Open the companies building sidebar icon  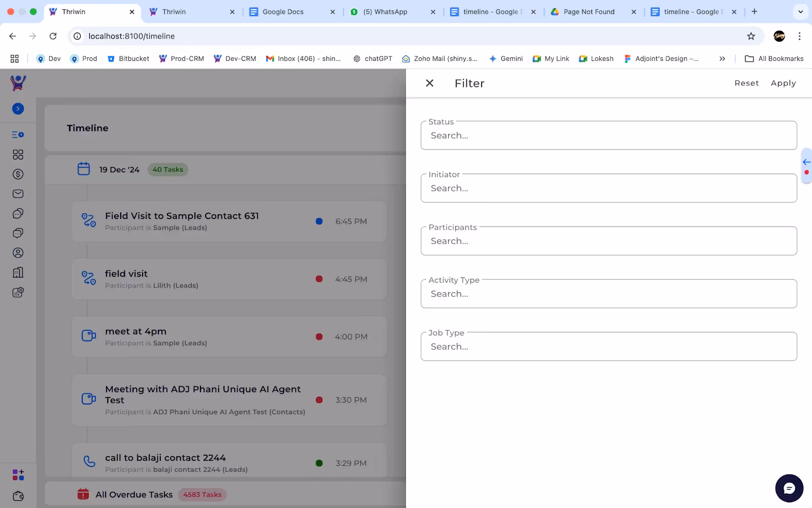[18, 272]
